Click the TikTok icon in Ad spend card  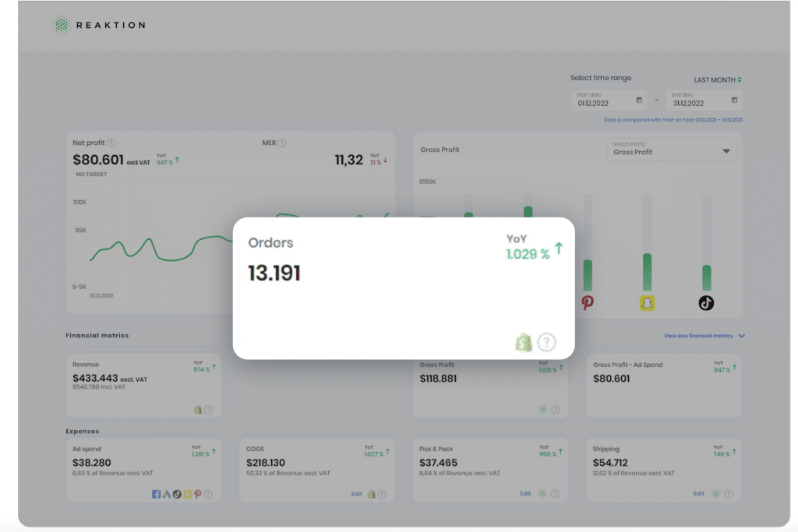[177, 494]
